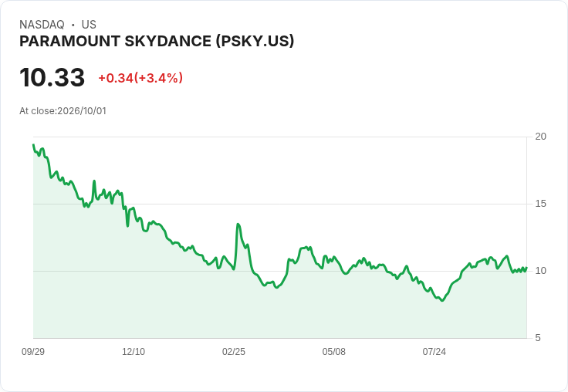568x392 pixels.
Task: Click the PARAMOUNT SKYDANCE (PSKY.US) title
Action: click(157, 42)
